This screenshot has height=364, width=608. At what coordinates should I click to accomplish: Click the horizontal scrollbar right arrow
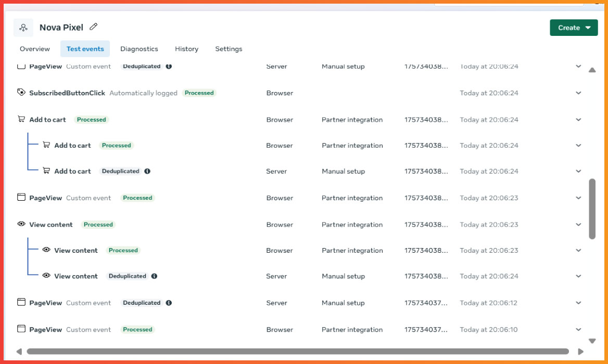tap(581, 351)
